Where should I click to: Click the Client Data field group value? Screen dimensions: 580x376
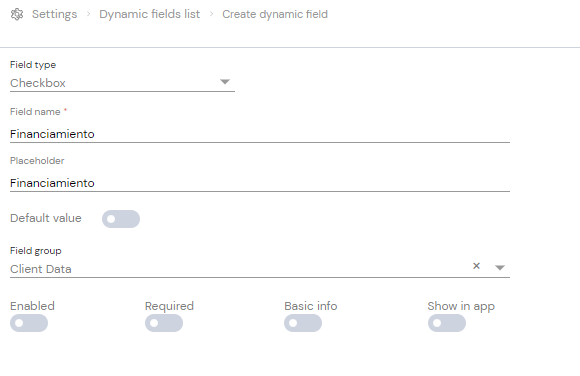(41, 269)
